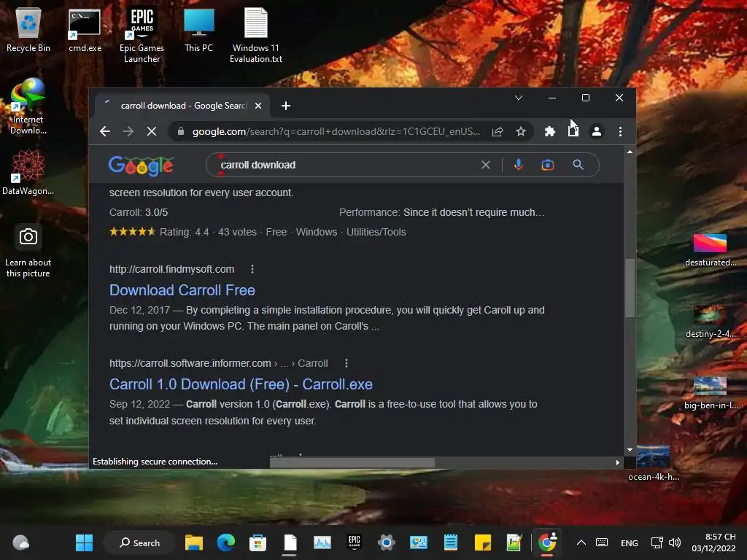Select the Recycle Bin desktop icon
The width and height of the screenshot is (747, 560).
[28, 30]
